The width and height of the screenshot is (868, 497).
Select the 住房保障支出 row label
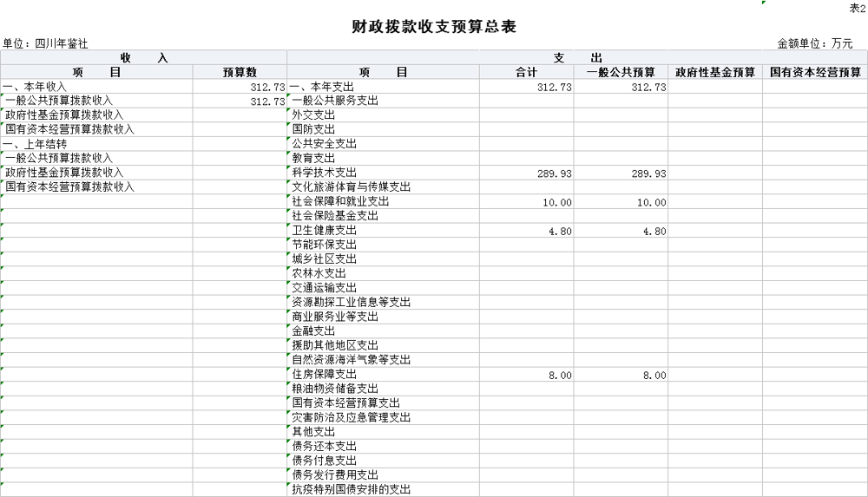click(324, 375)
